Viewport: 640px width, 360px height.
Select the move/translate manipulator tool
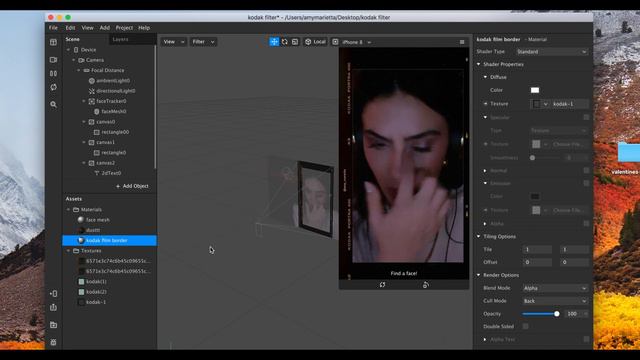274,42
